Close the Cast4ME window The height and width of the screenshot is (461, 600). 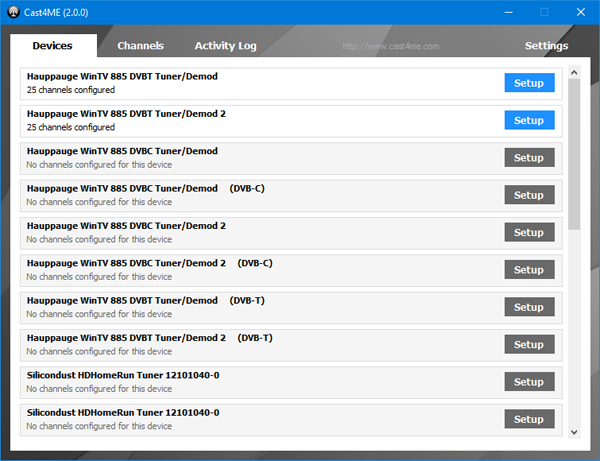[x=580, y=12]
